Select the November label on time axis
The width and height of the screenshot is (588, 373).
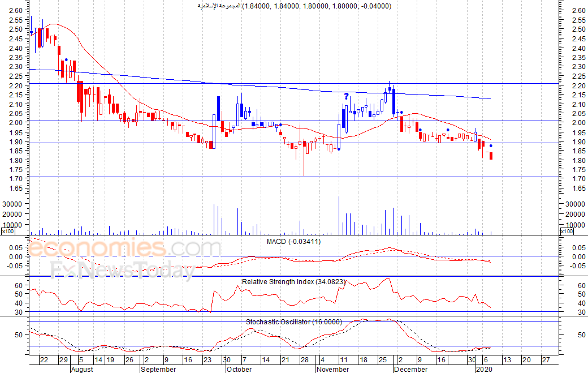coord(334,369)
